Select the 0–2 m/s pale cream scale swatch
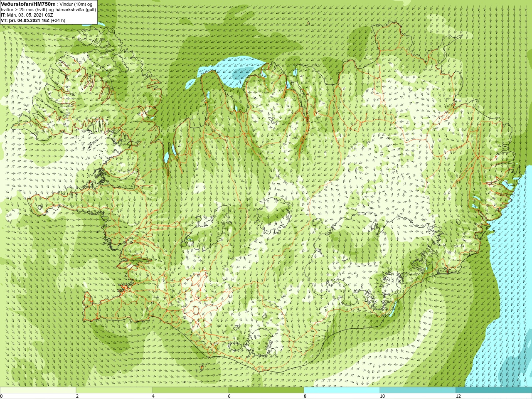The image size is (532, 399). 38,390
